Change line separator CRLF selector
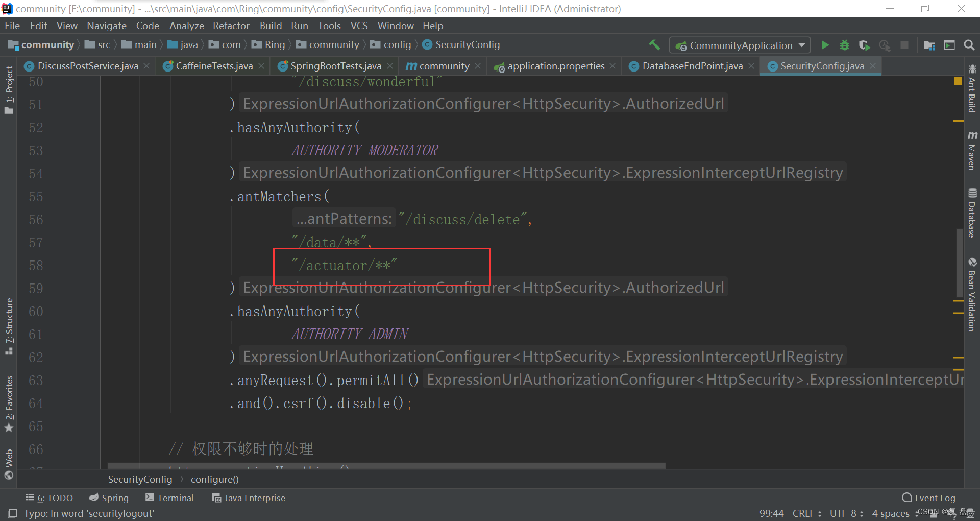The image size is (980, 521). 807,513
